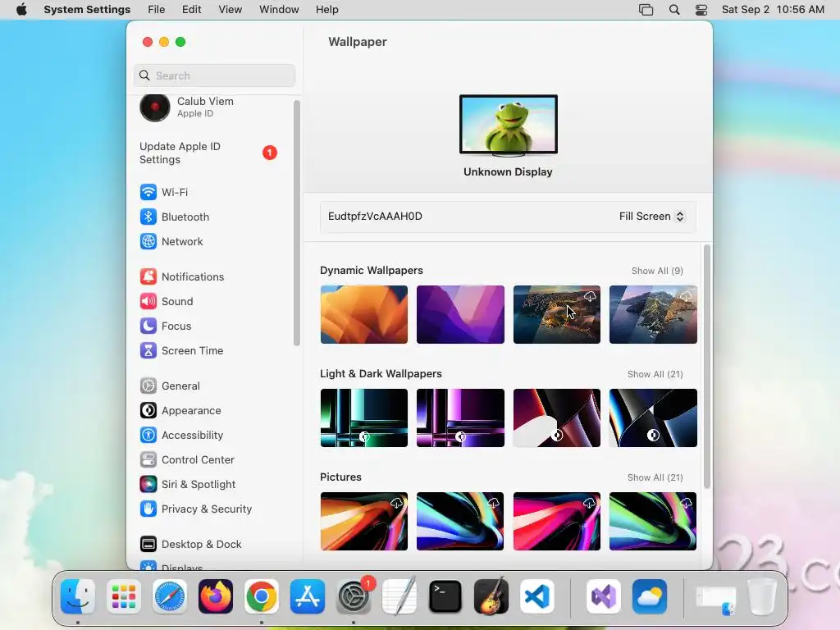
Task: Open Google Chrome from the Dock
Action: 262,596
